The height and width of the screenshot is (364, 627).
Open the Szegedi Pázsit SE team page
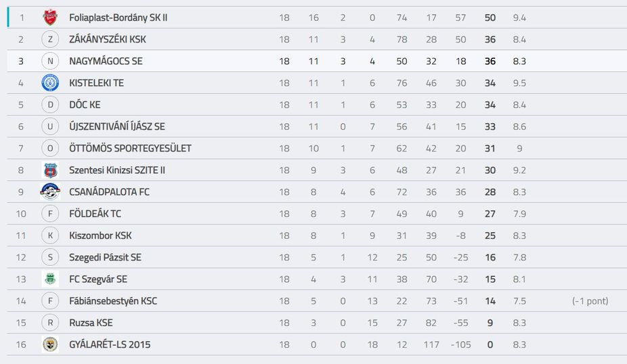(x=105, y=257)
